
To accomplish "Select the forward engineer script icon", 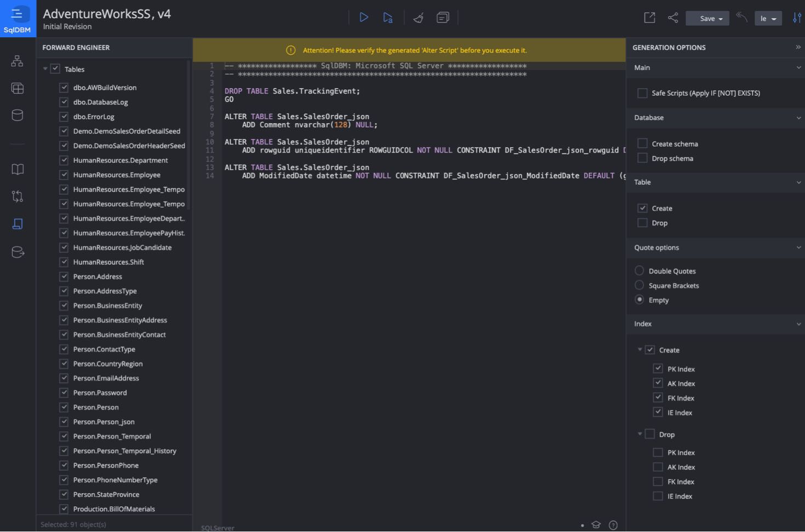I will [x=18, y=223].
